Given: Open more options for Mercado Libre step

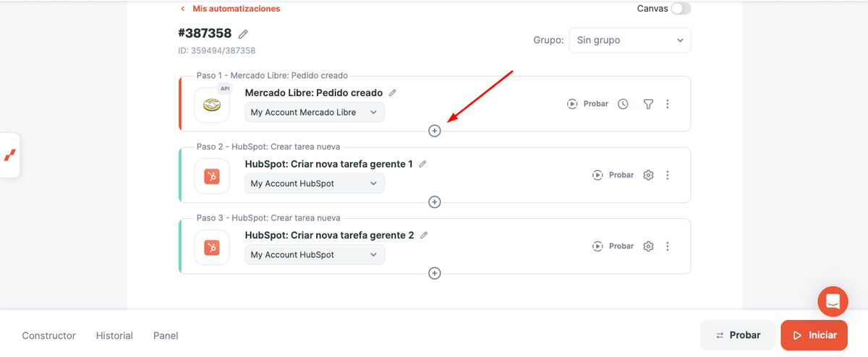Looking at the screenshot, I should click(x=668, y=104).
